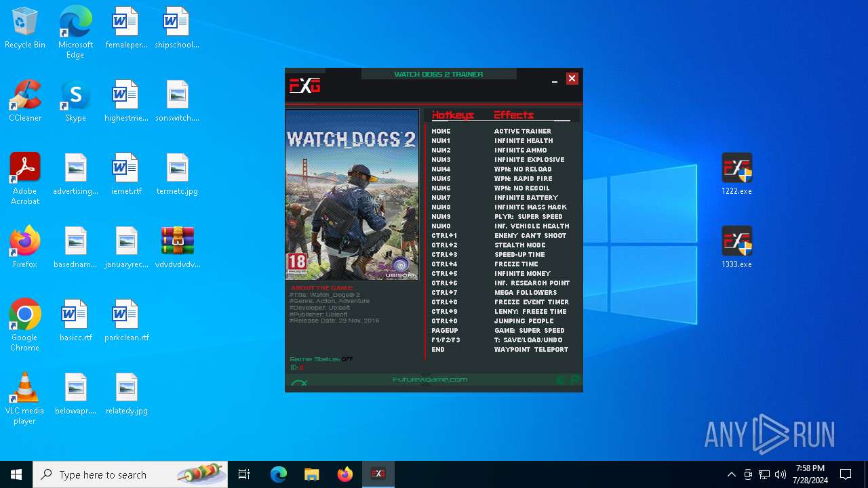868x488 pixels.
Task: Click the FXG trainer taskbar button
Action: tap(378, 474)
